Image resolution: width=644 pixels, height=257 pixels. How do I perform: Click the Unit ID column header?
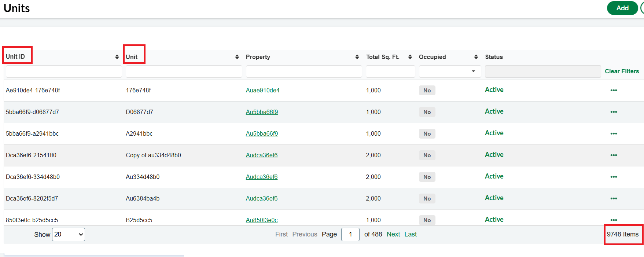point(15,56)
